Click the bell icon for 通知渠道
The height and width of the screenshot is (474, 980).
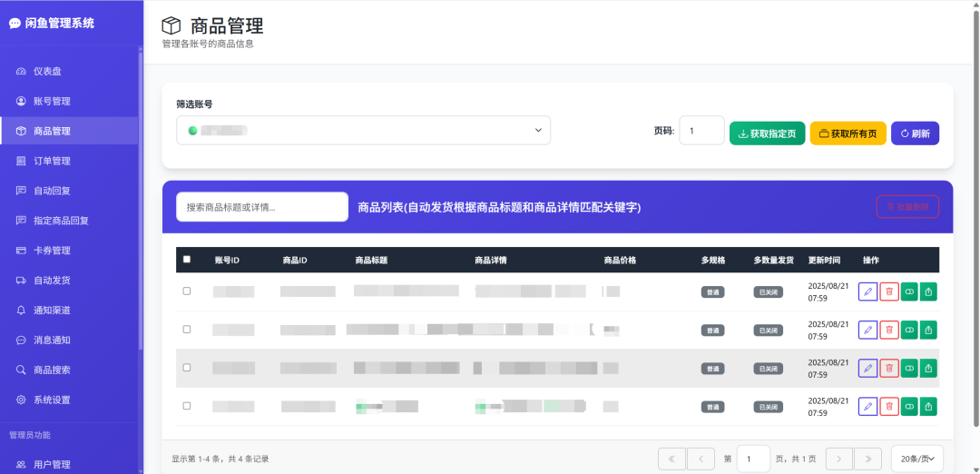point(21,311)
